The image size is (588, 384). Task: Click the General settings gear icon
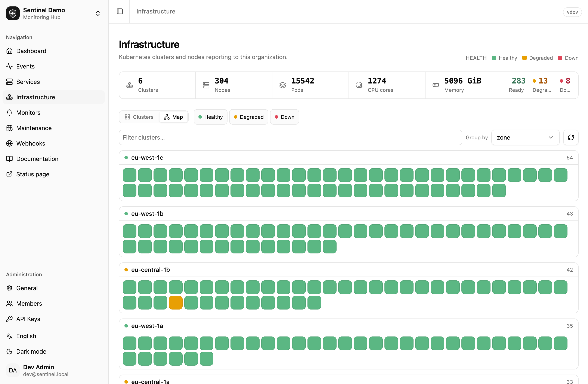pyautogui.click(x=9, y=288)
